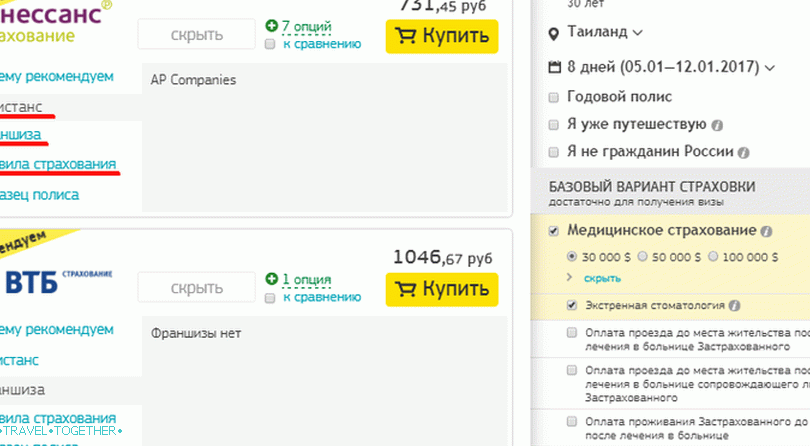The width and height of the screenshot is (810, 446).
Task: Click the info icon beside 'Медицинское страхование'
Action: pos(766,230)
